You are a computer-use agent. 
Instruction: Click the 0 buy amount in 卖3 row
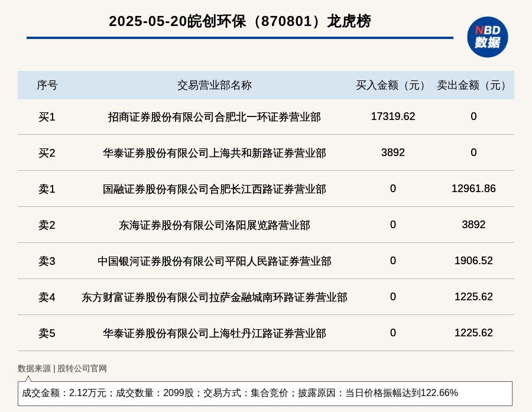(x=393, y=260)
